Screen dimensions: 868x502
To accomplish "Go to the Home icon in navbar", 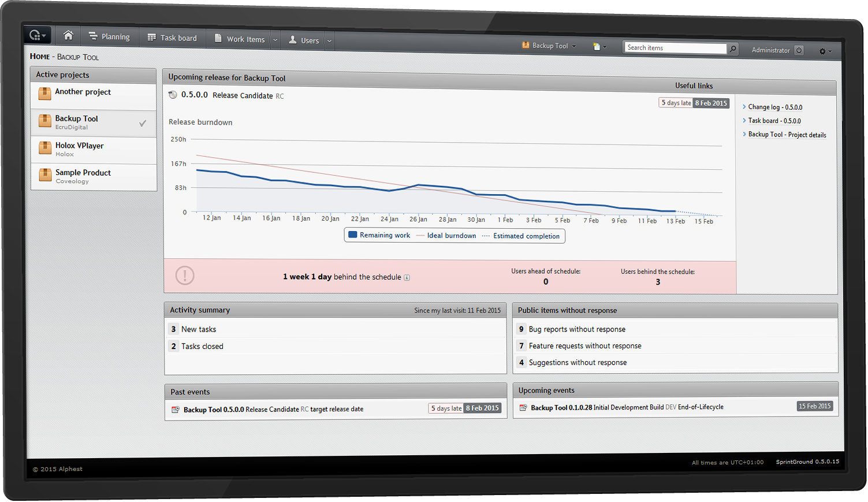I will (x=68, y=36).
